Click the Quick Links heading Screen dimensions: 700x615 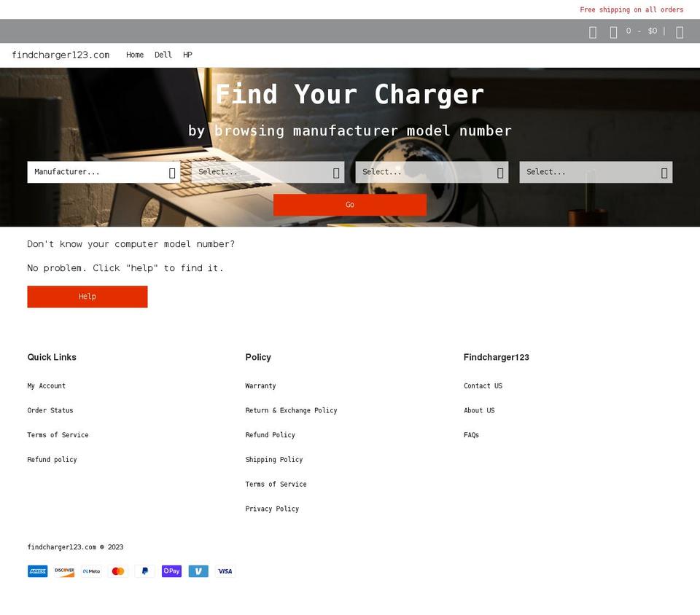coord(52,357)
